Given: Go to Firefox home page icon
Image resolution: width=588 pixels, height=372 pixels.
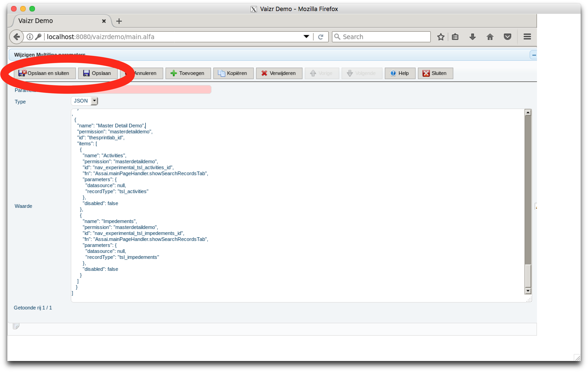Looking at the screenshot, I should [x=490, y=37].
